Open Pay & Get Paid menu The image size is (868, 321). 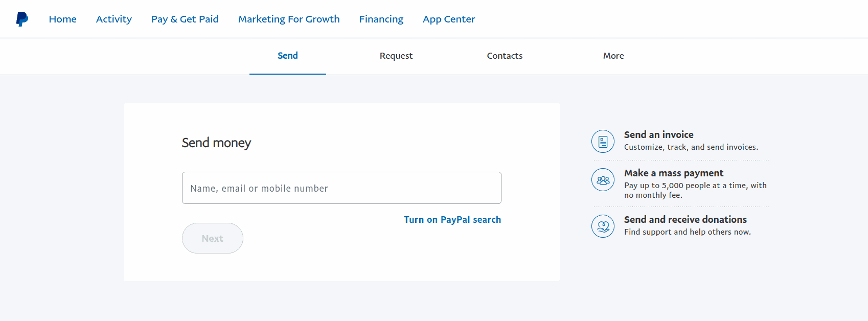click(185, 19)
